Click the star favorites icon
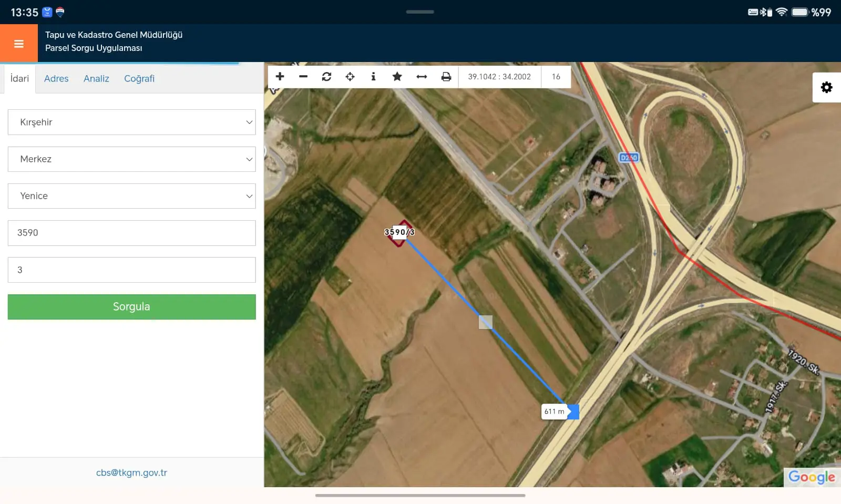The height and width of the screenshot is (504, 841). (x=397, y=77)
